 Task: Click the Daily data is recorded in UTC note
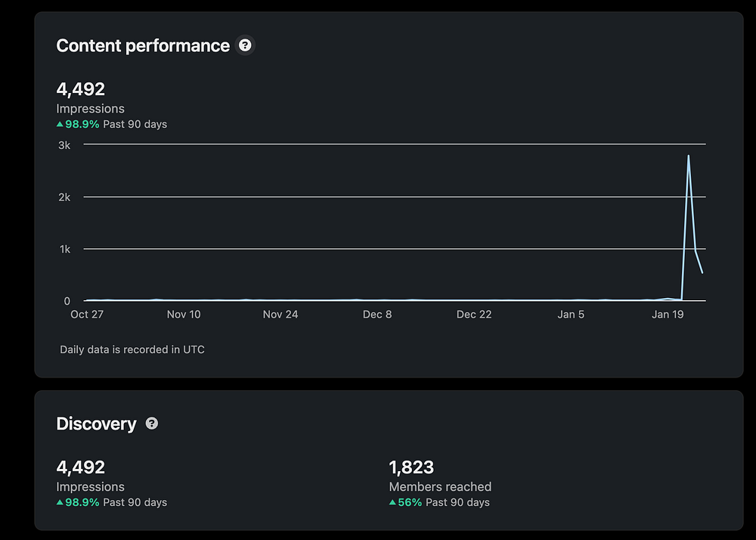click(x=132, y=349)
